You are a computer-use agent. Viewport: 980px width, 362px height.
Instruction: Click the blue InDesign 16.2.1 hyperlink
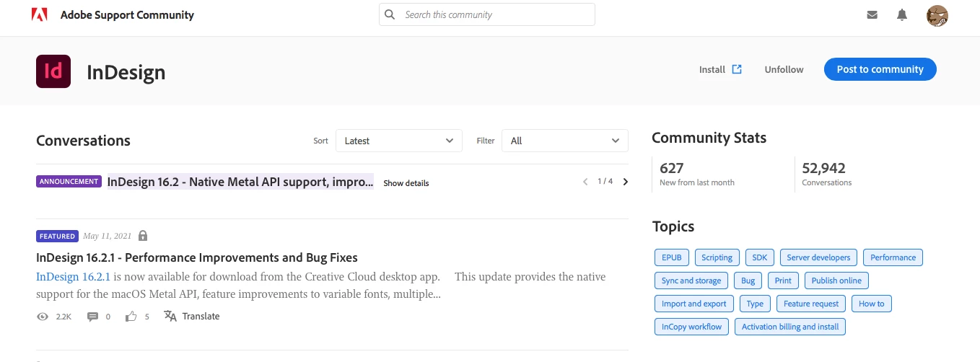pyautogui.click(x=73, y=277)
